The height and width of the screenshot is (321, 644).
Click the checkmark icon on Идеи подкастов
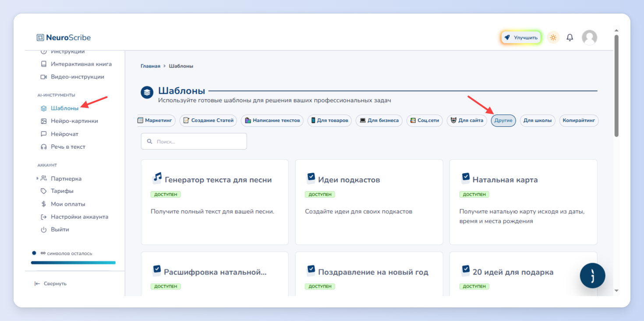click(311, 178)
